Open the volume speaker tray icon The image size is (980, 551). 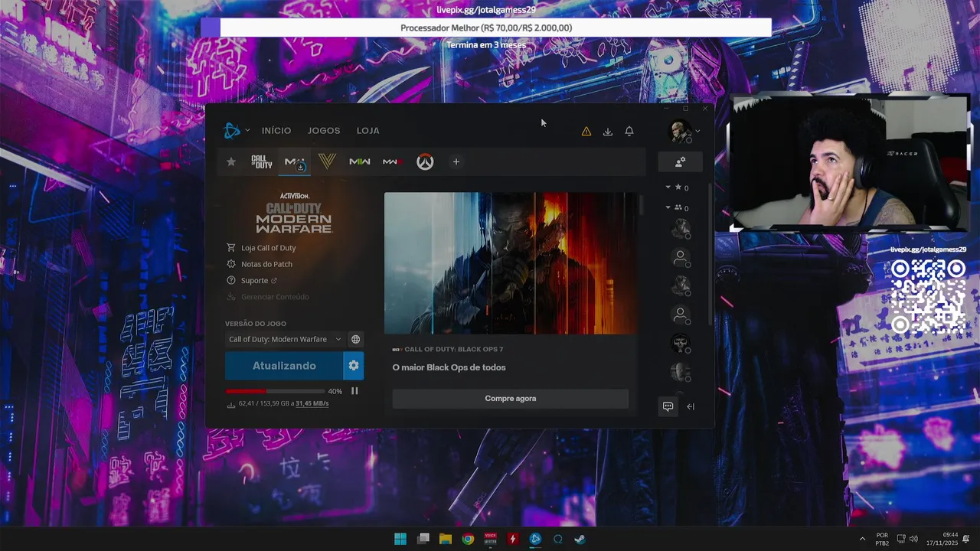914,539
